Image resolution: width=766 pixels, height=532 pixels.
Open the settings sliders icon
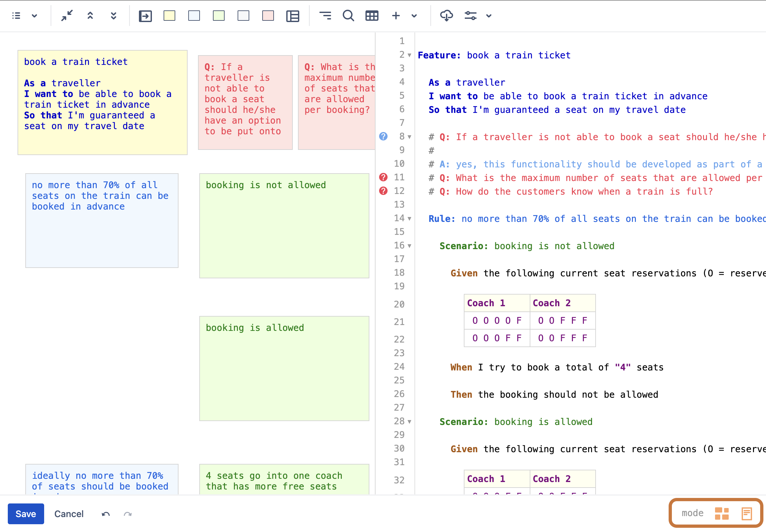[471, 16]
